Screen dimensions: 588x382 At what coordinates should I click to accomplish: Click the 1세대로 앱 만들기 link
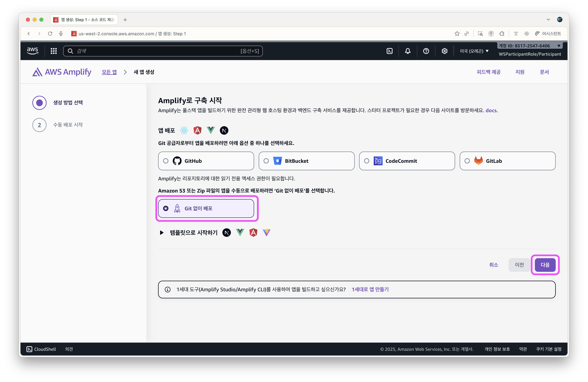click(x=370, y=289)
